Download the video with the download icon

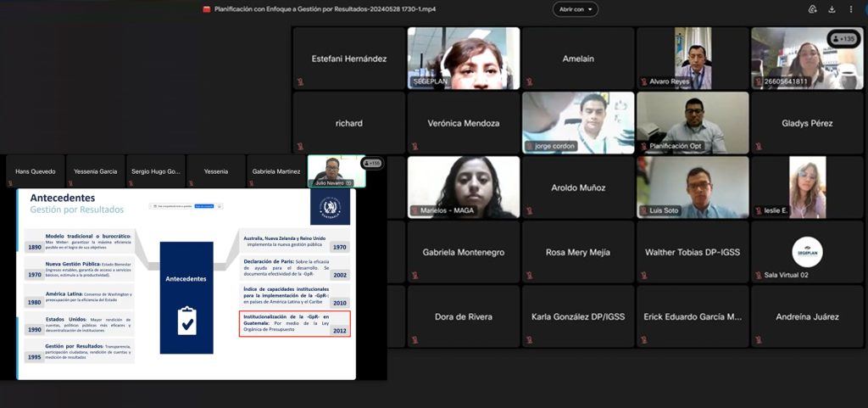coord(832,9)
